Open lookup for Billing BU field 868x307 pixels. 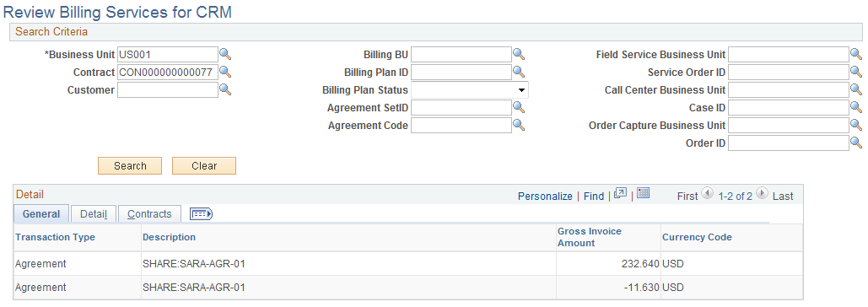click(x=519, y=54)
